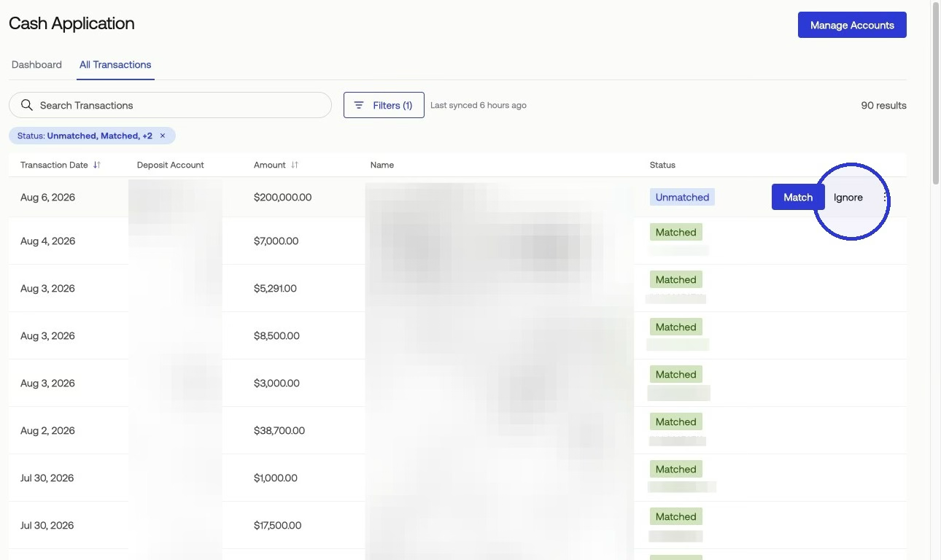Click the Status filter chip

(x=92, y=136)
